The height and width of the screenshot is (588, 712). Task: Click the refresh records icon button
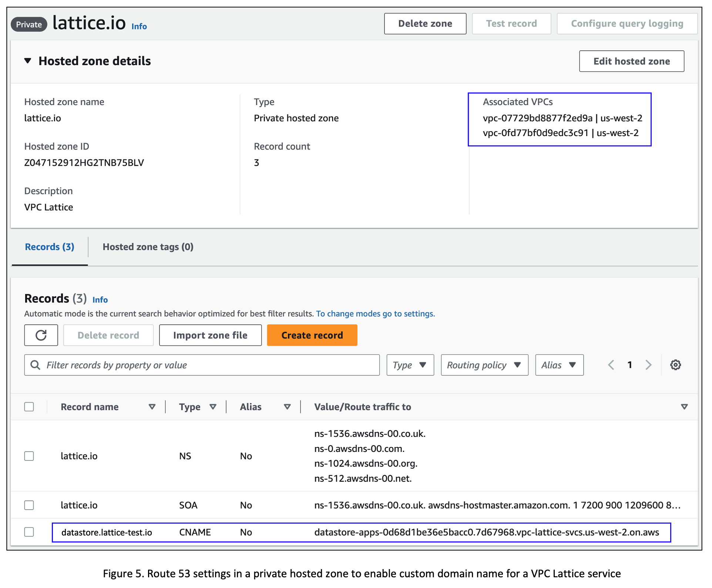(41, 335)
